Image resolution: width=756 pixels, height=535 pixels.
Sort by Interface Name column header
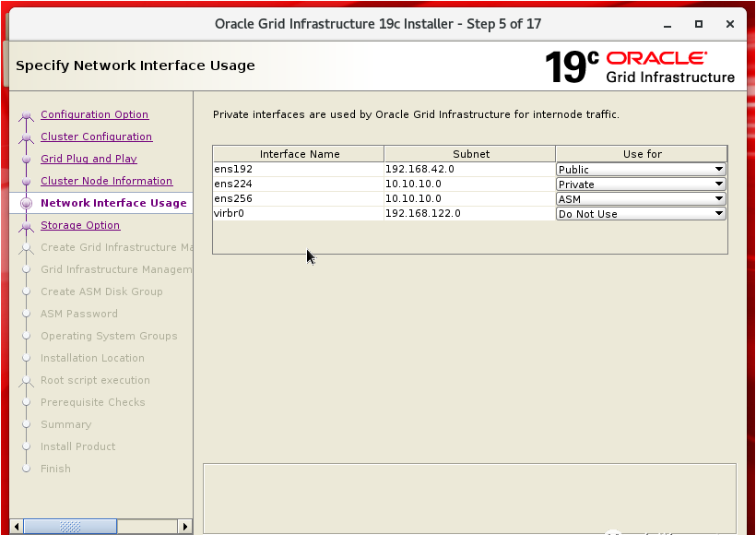pos(299,154)
